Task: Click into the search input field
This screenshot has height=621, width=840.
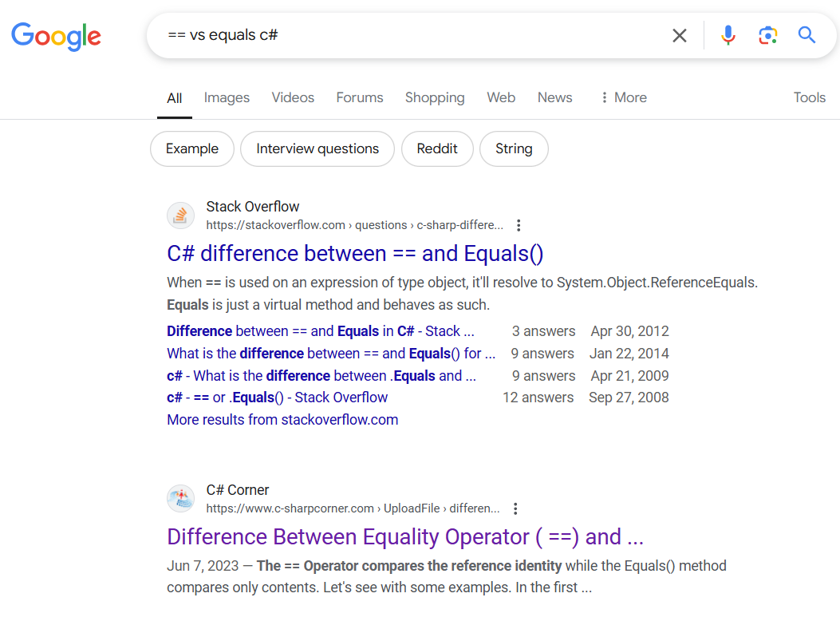Action: pos(399,35)
